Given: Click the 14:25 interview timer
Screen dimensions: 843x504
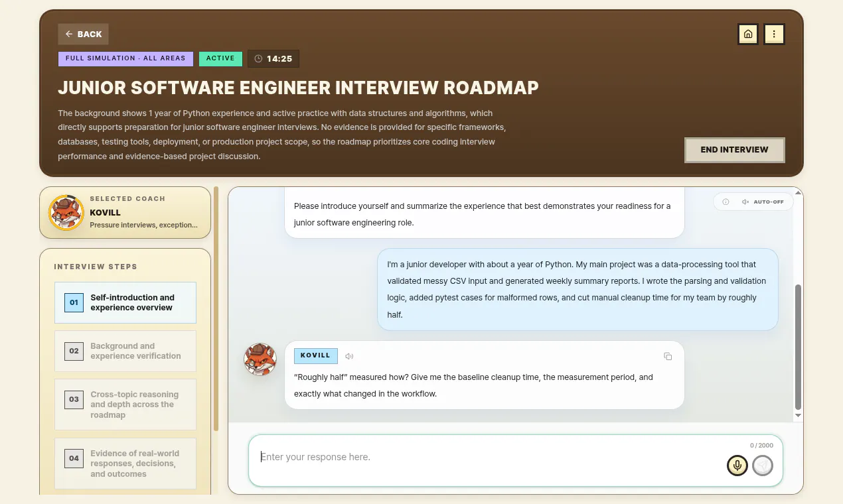Looking at the screenshot, I should pos(273,58).
